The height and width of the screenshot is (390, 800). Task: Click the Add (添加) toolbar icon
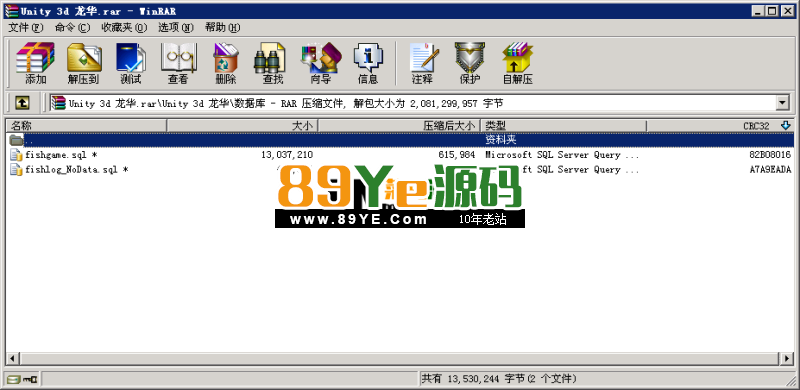coord(35,63)
